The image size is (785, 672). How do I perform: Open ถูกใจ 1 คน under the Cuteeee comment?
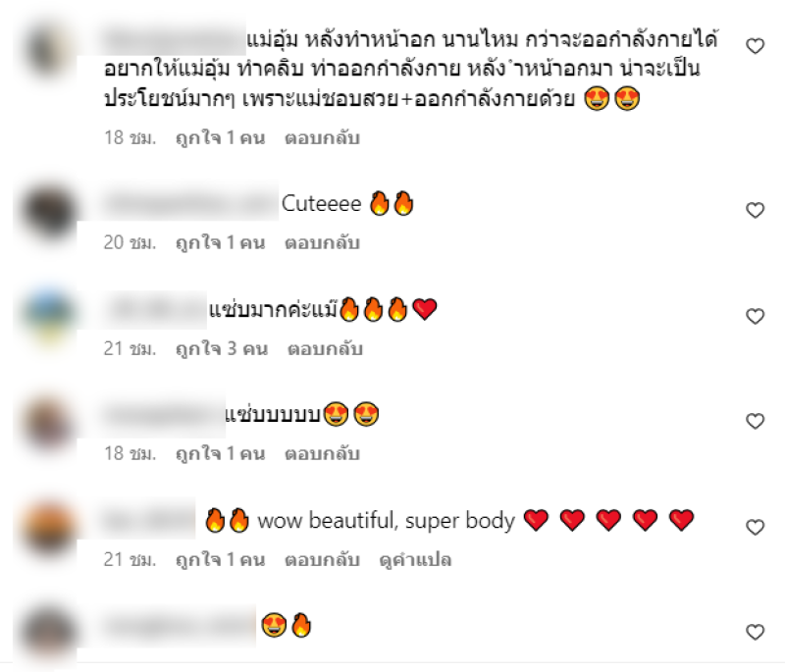click(x=220, y=242)
